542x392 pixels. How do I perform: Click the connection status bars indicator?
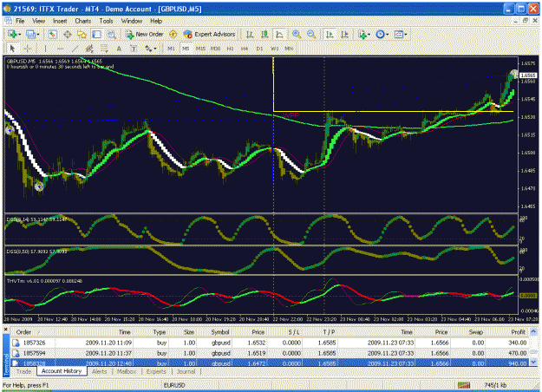(464, 385)
